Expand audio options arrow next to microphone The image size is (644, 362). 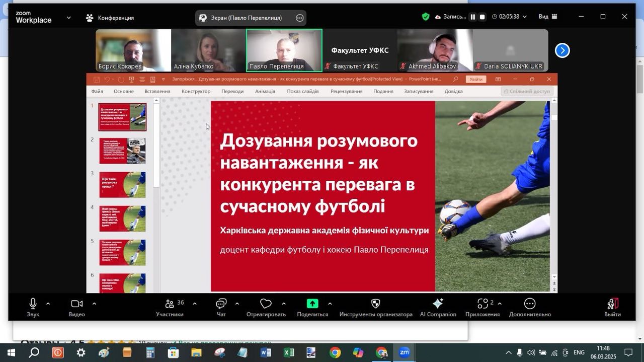pyautogui.click(x=48, y=304)
